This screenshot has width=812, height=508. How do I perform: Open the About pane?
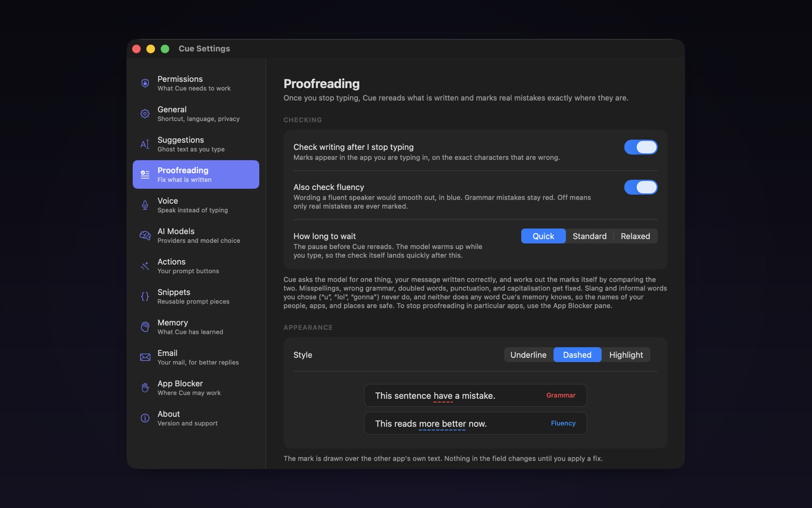196,418
